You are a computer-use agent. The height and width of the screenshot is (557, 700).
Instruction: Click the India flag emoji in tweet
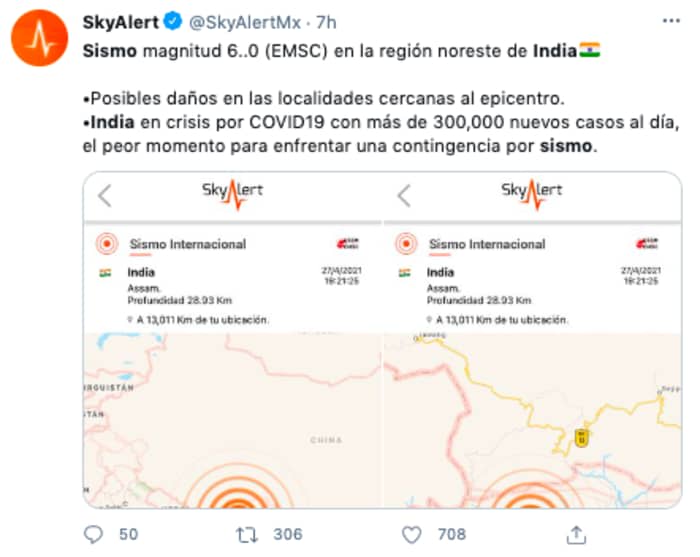(x=590, y=50)
